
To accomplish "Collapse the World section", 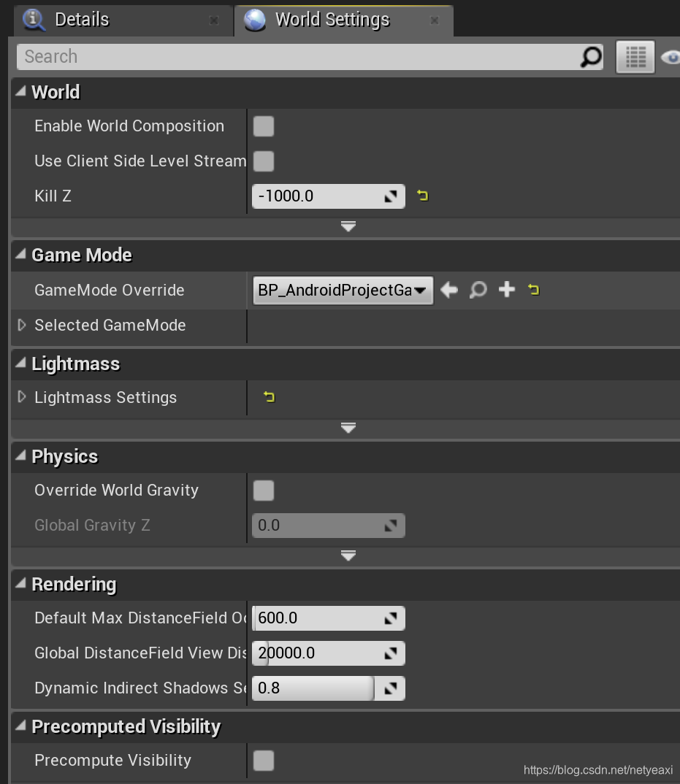I will tap(20, 91).
